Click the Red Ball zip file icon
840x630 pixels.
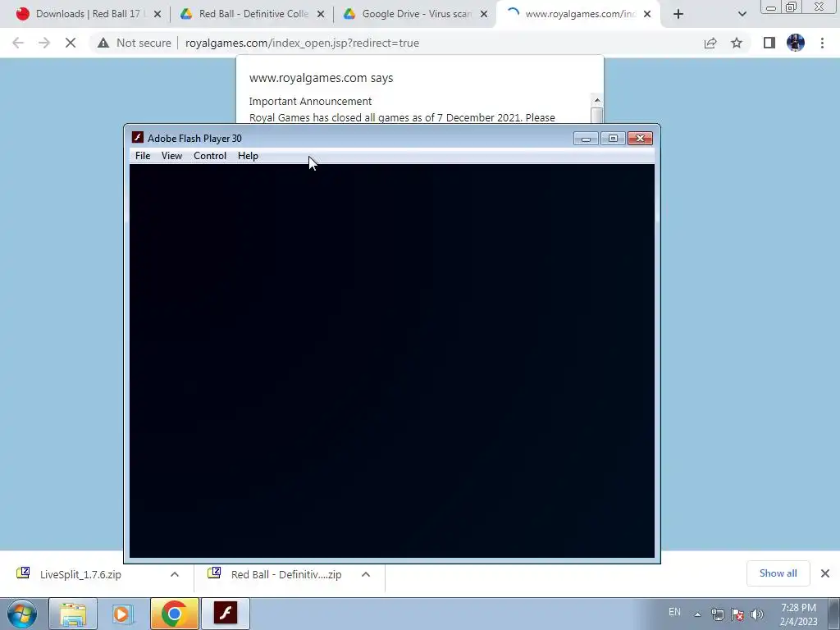point(214,573)
